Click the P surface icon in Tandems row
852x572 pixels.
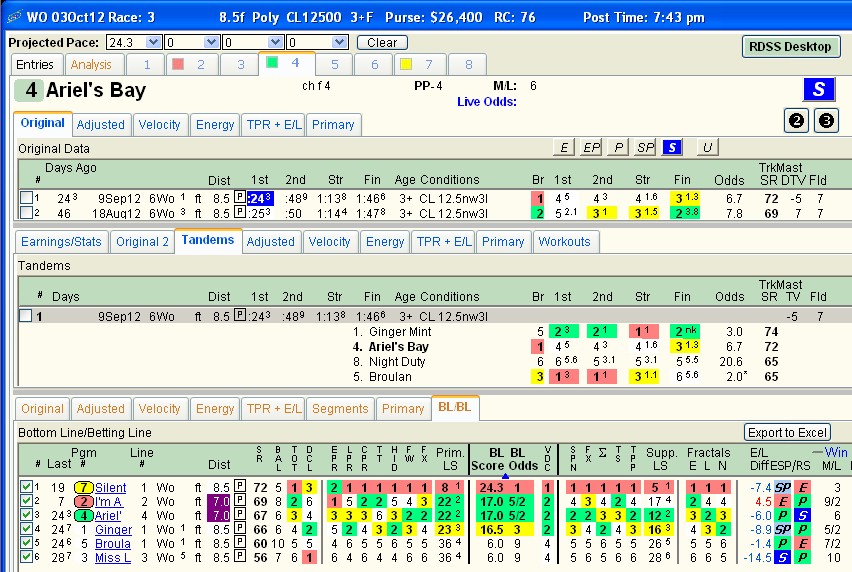[x=240, y=315]
